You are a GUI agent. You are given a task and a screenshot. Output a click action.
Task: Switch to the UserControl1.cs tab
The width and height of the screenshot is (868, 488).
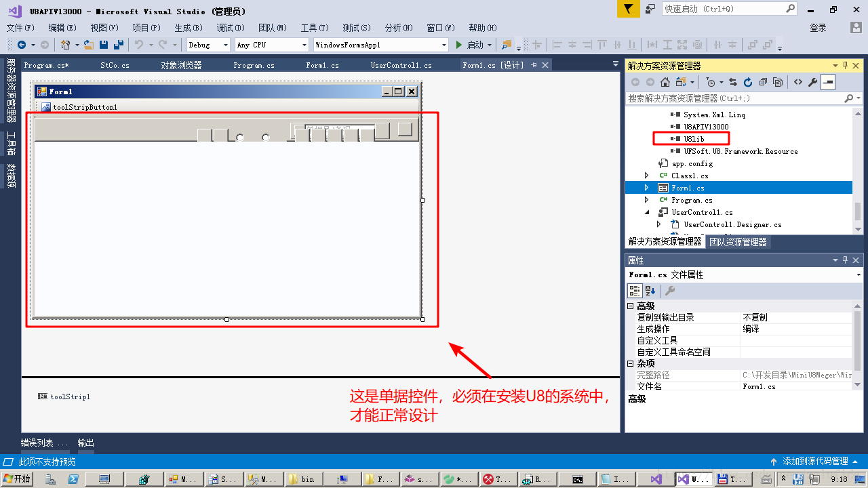pos(401,65)
